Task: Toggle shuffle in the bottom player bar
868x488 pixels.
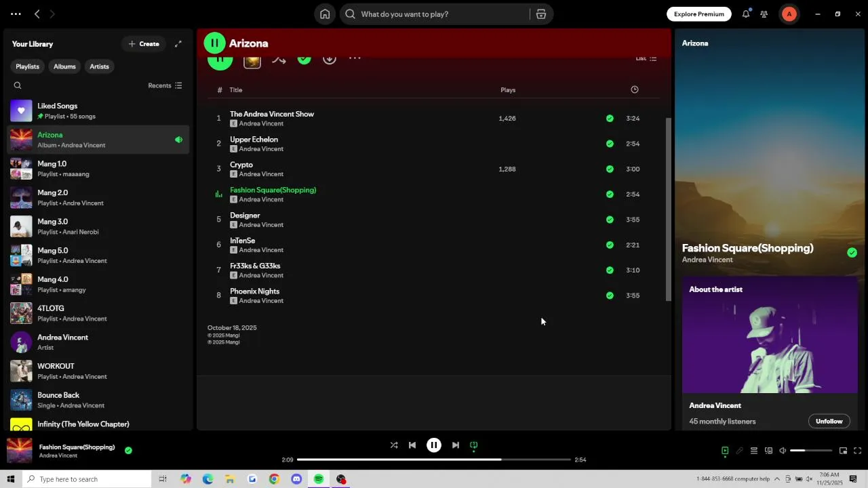Action: pyautogui.click(x=394, y=445)
